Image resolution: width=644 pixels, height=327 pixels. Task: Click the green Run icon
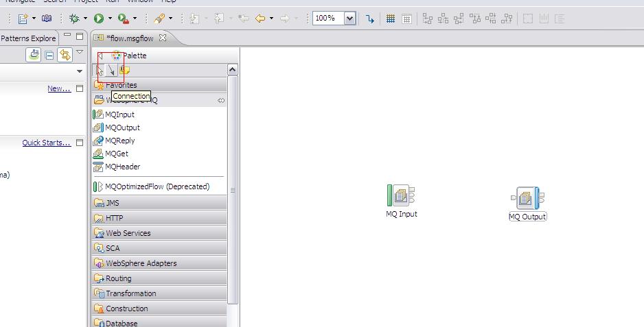[x=99, y=19]
